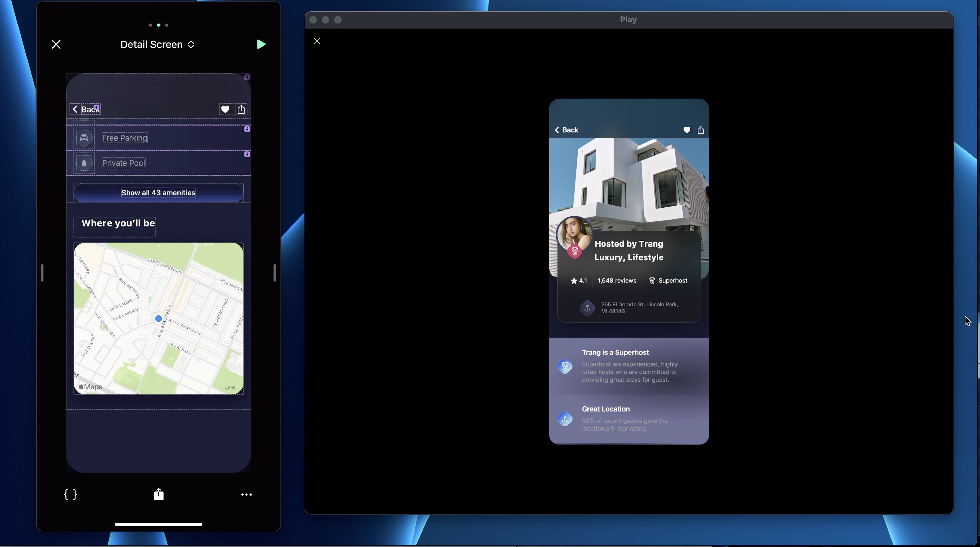Click the share icon in editor canvas header
The image size is (980, 547).
pos(241,110)
